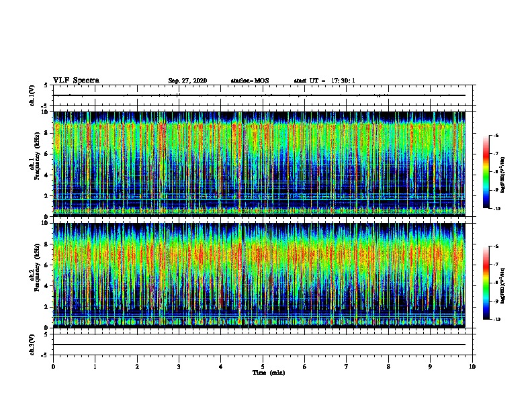The height and width of the screenshot is (411, 532).
Task: Click time axis tick label '8'
Action: [388, 367]
